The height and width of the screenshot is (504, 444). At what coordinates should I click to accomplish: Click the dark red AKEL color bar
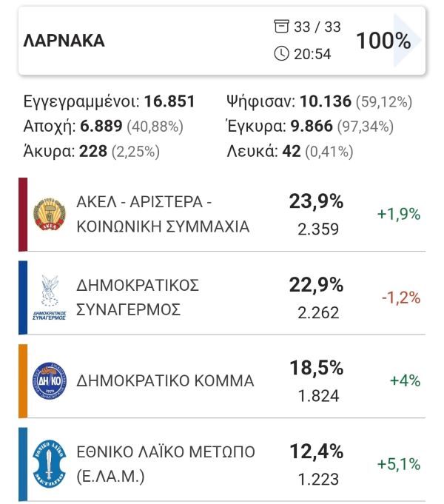(23, 215)
